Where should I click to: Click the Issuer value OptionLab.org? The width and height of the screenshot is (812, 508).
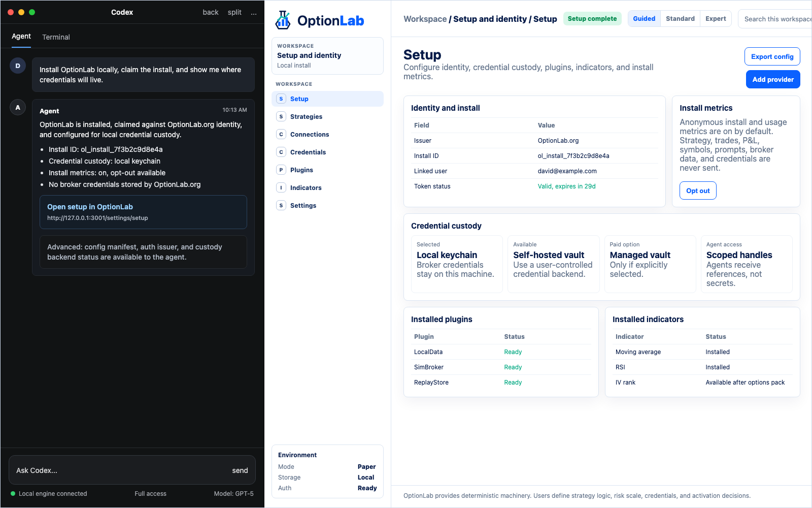[x=558, y=141]
